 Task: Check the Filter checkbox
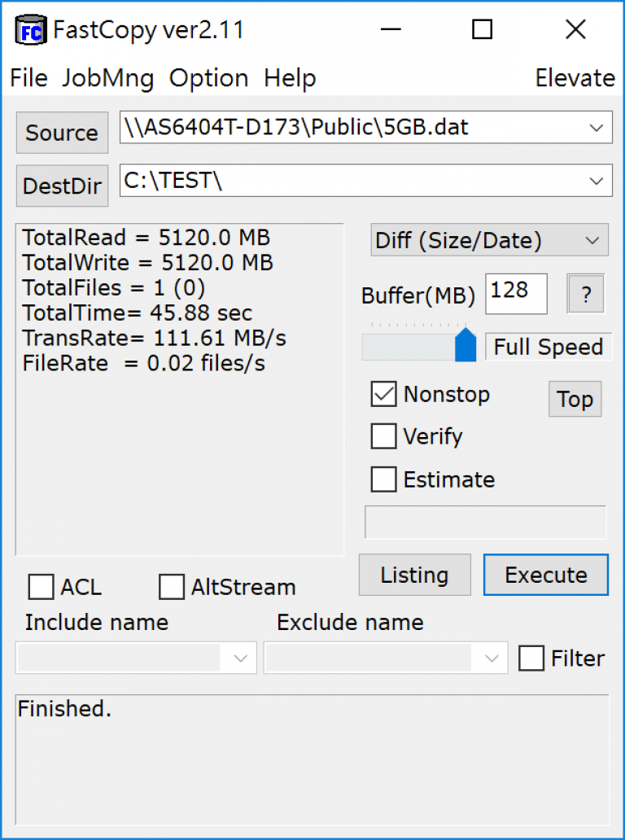[531, 658]
